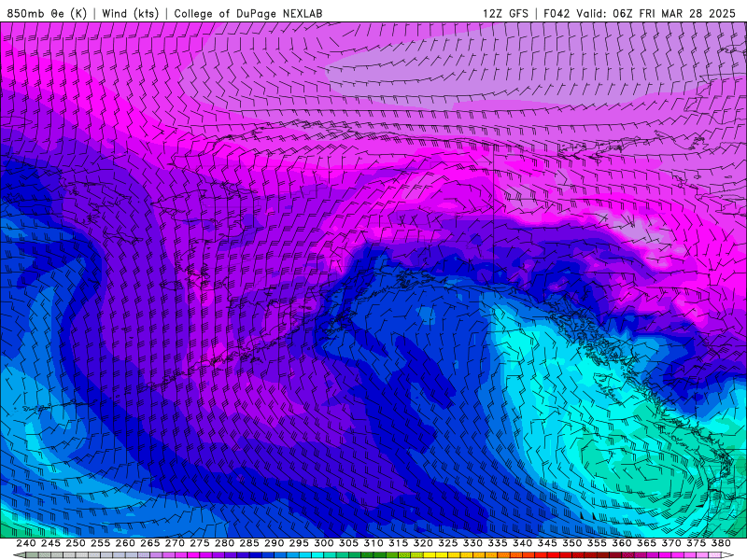Click the "12Z GFS" model run label
747x560 pixels.
(505, 13)
